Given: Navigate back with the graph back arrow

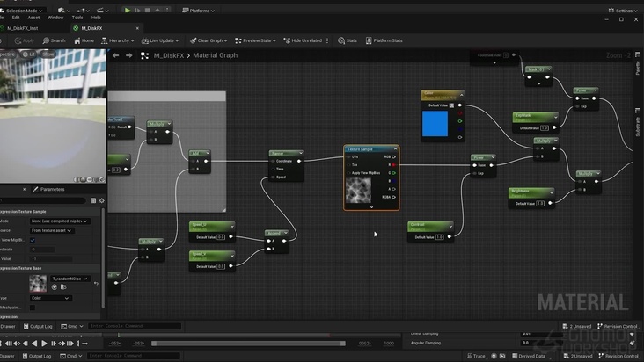Looking at the screenshot, I should click(115, 55).
